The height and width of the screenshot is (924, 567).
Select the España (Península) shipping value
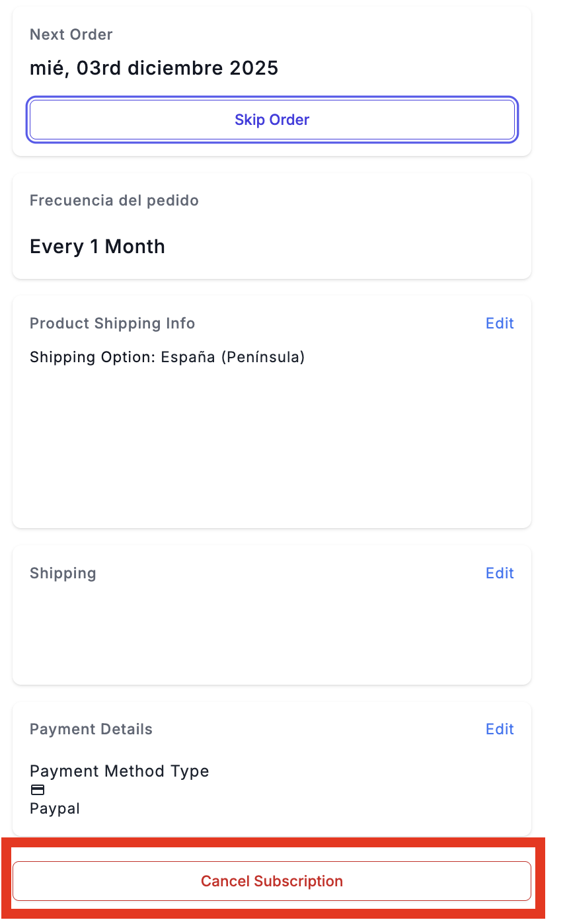[233, 358]
